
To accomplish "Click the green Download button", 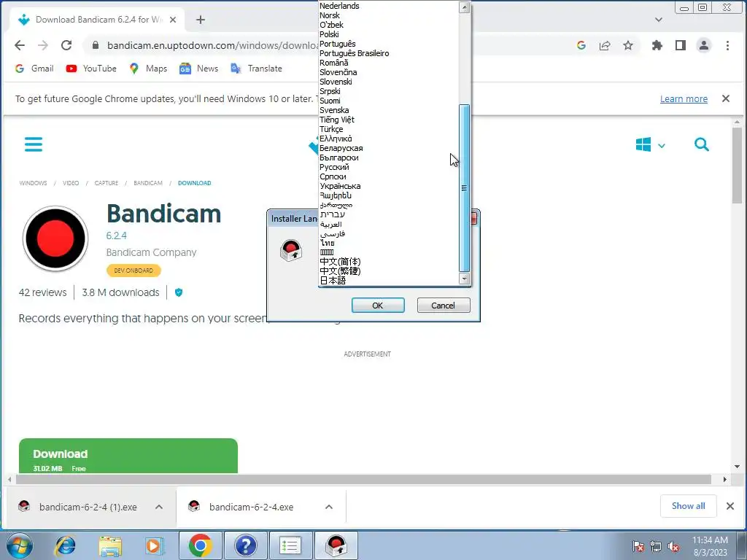I will click(128, 456).
